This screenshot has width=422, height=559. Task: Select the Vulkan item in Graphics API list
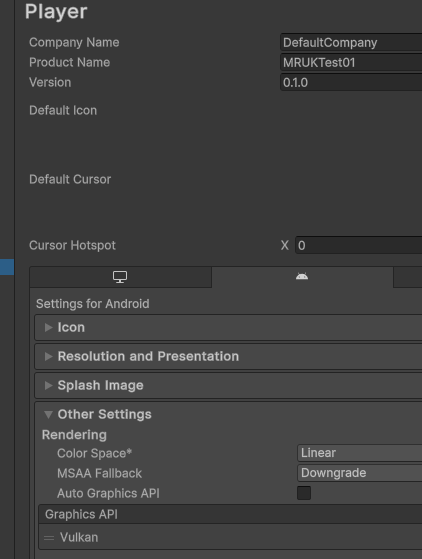click(x=230, y=537)
